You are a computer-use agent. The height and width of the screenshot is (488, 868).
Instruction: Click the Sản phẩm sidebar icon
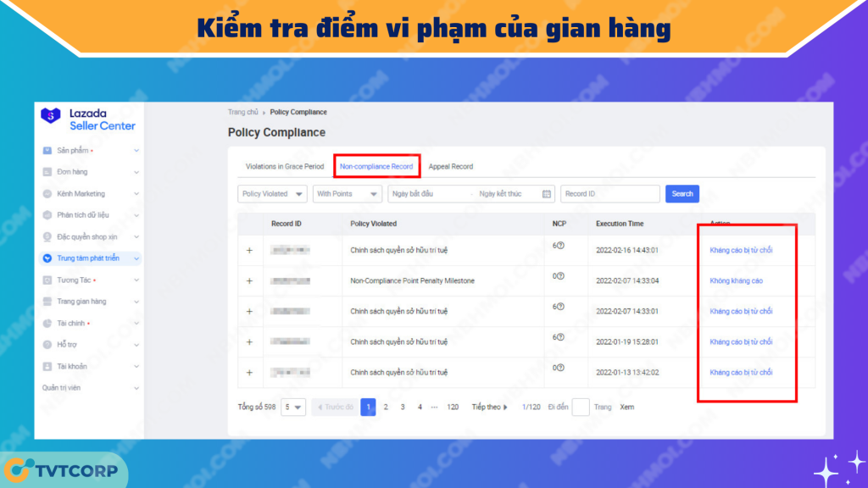click(x=47, y=151)
